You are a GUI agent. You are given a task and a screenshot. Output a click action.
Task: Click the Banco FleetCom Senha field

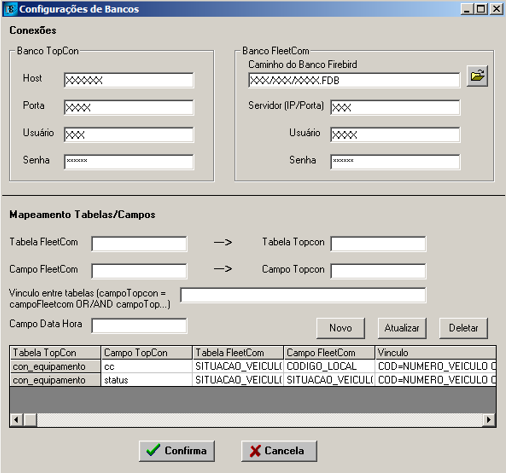[x=395, y=162]
